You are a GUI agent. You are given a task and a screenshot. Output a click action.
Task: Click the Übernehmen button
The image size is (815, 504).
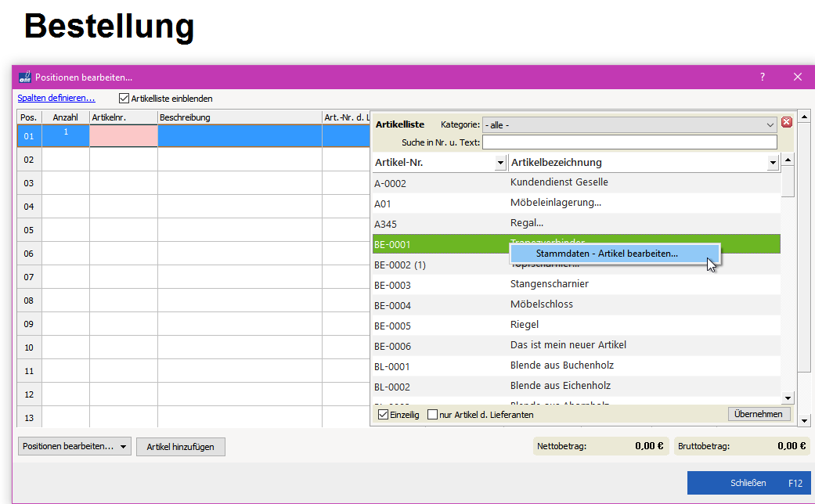[x=759, y=414]
